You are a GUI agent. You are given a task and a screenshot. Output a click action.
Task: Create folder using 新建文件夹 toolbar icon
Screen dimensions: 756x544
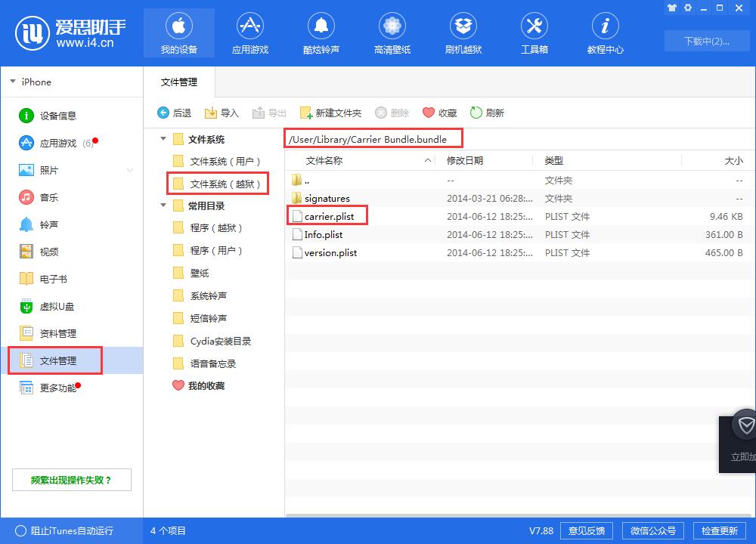(306, 113)
